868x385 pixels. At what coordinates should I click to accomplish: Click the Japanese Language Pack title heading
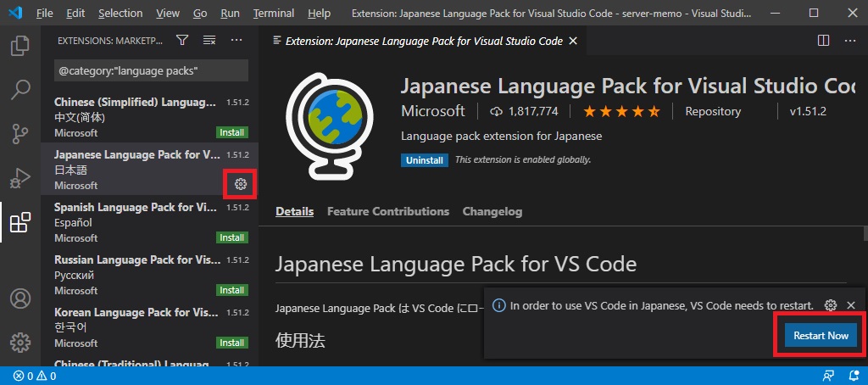pos(628,86)
